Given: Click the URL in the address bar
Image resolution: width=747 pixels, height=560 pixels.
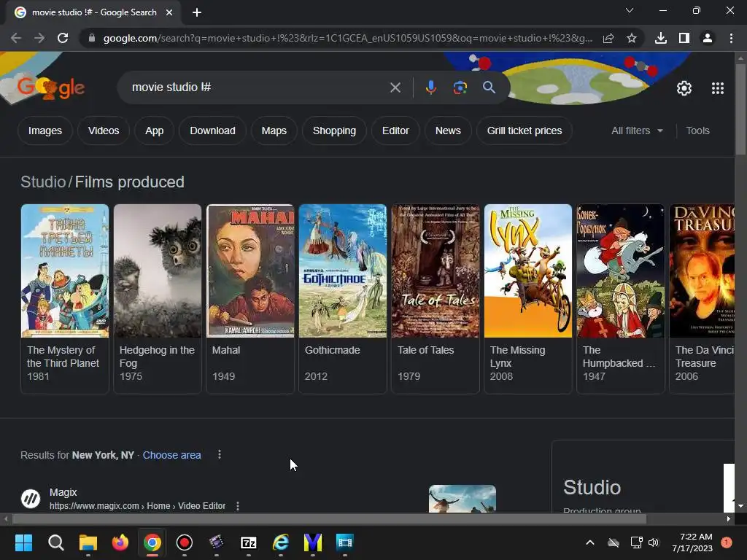Looking at the screenshot, I should click(348, 38).
